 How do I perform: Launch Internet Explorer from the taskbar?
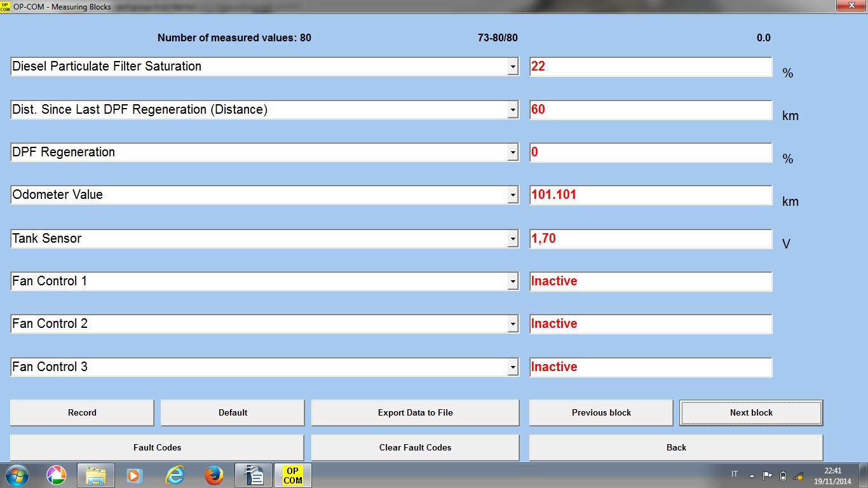pos(174,475)
